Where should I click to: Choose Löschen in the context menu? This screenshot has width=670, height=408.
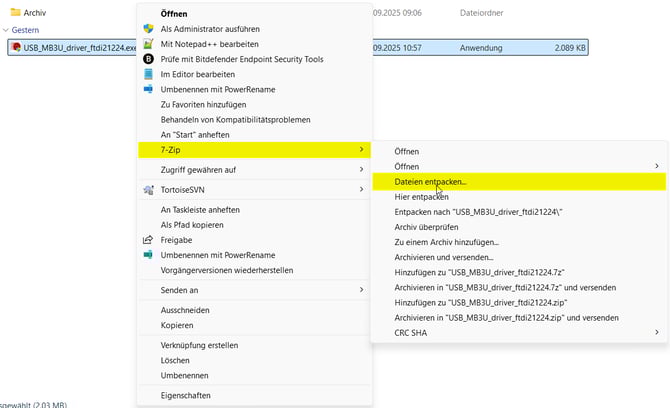click(176, 360)
